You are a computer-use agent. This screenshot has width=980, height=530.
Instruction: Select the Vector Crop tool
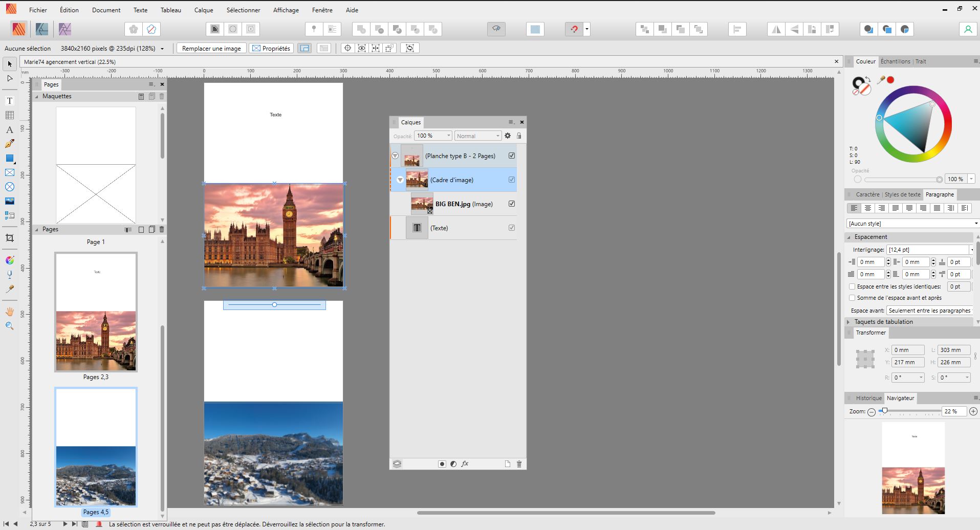(10, 238)
